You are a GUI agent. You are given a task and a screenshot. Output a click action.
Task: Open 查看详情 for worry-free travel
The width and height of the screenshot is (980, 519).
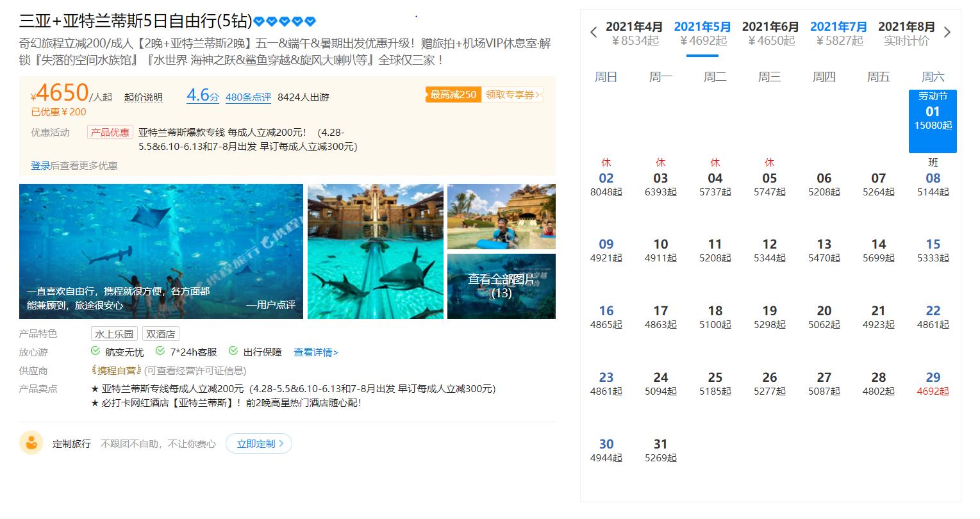click(x=316, y=352)
